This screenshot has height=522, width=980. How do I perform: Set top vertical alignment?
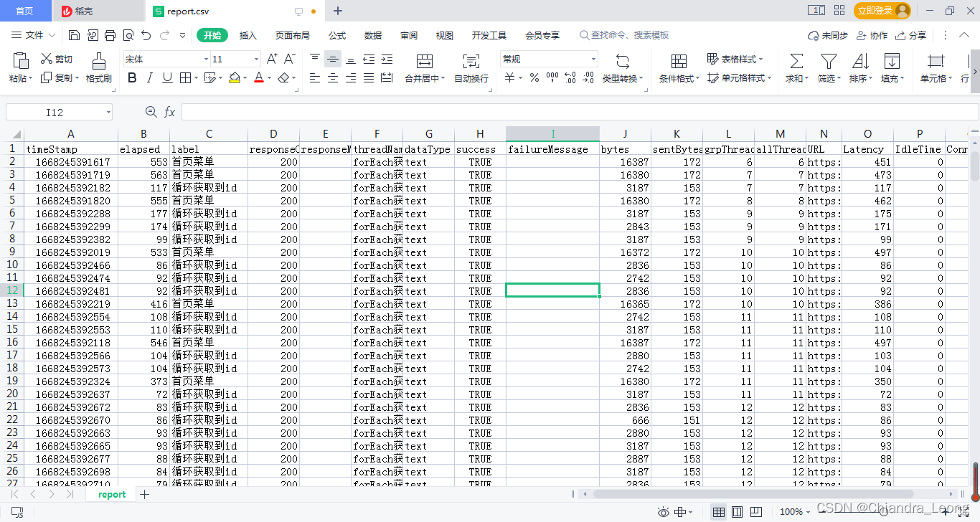(315, 59)
